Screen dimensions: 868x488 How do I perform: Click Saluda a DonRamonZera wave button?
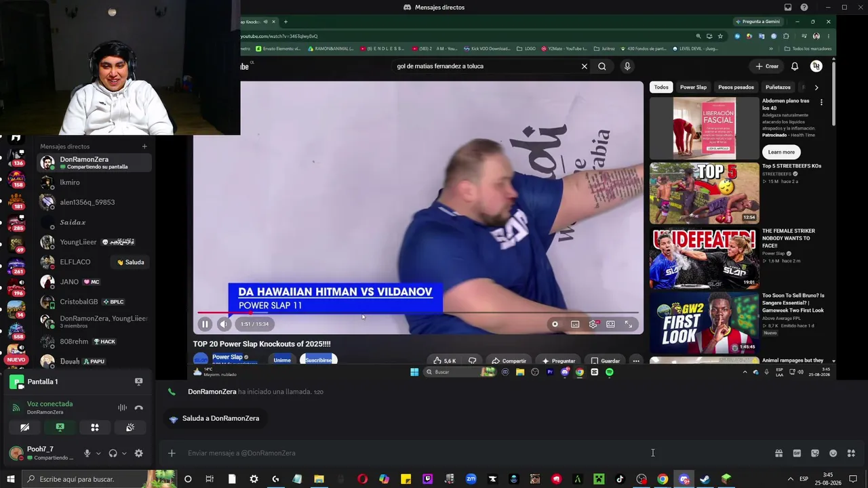(214, 419)
